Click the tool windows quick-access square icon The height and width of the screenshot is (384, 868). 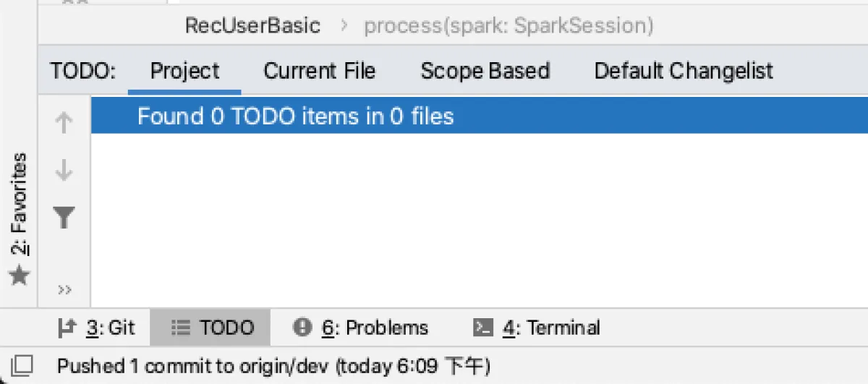coord(22,366)
